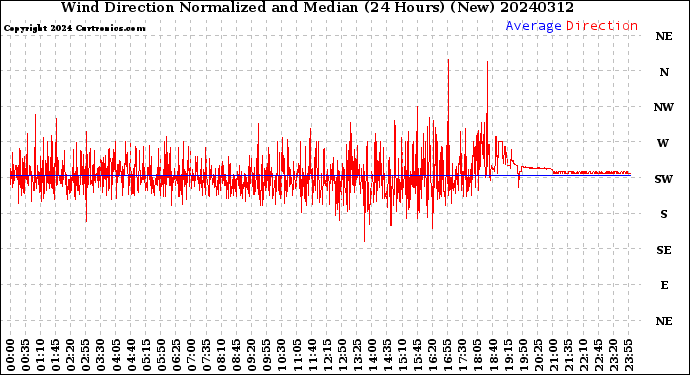Click the 04:40 time axis label
This screenshot has height=375, width=690.
tap(131, 355)
